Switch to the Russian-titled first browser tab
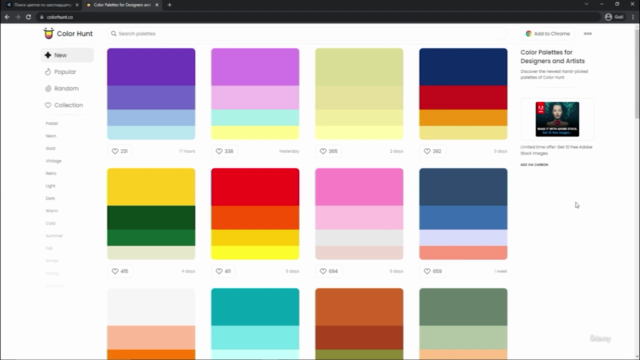 [41, 5]
